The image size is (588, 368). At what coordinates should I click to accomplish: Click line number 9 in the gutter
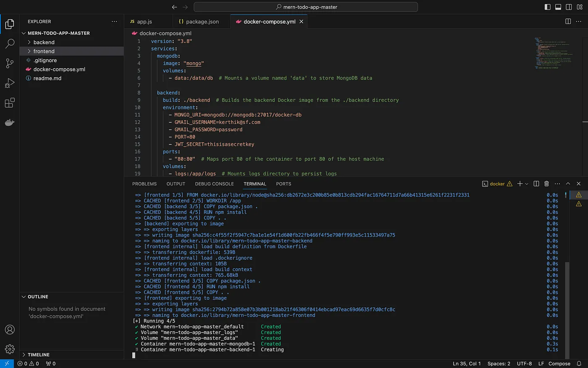point(139,100)
